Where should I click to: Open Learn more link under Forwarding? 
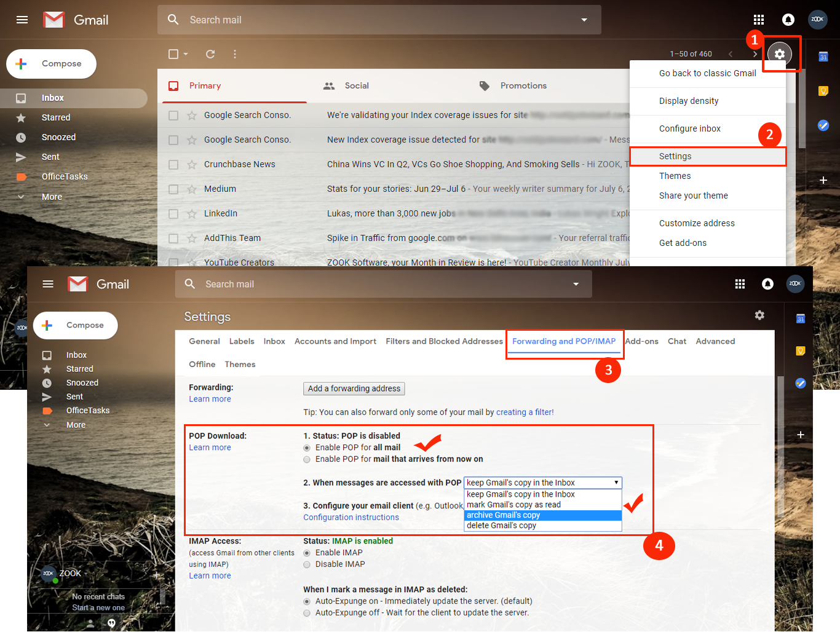210,399
